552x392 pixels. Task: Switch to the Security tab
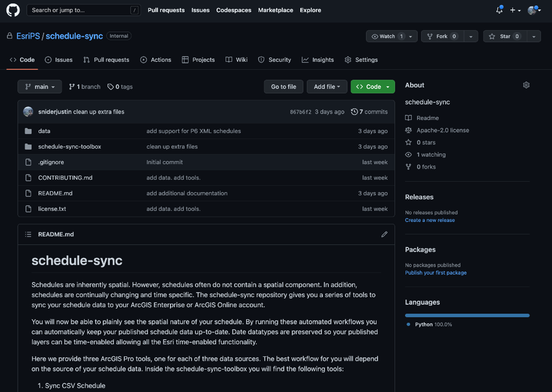point(274,59)
